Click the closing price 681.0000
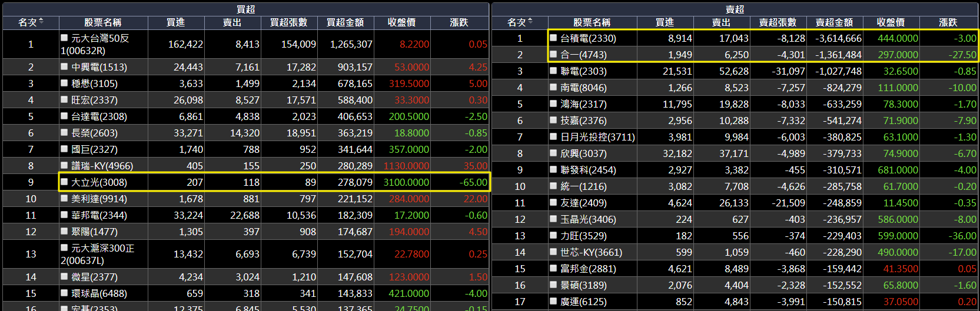This screenshot has width=980, height=311. point(898,169)
